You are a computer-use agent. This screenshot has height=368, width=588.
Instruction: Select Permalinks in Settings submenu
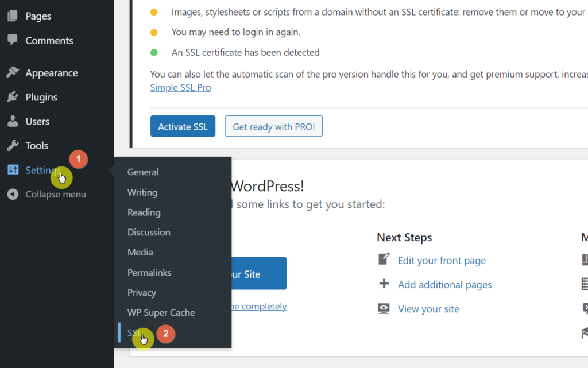tap(149, 273)
